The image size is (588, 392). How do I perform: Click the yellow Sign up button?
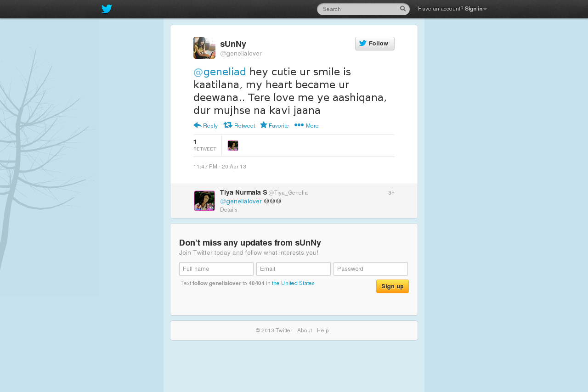point(392,286)
